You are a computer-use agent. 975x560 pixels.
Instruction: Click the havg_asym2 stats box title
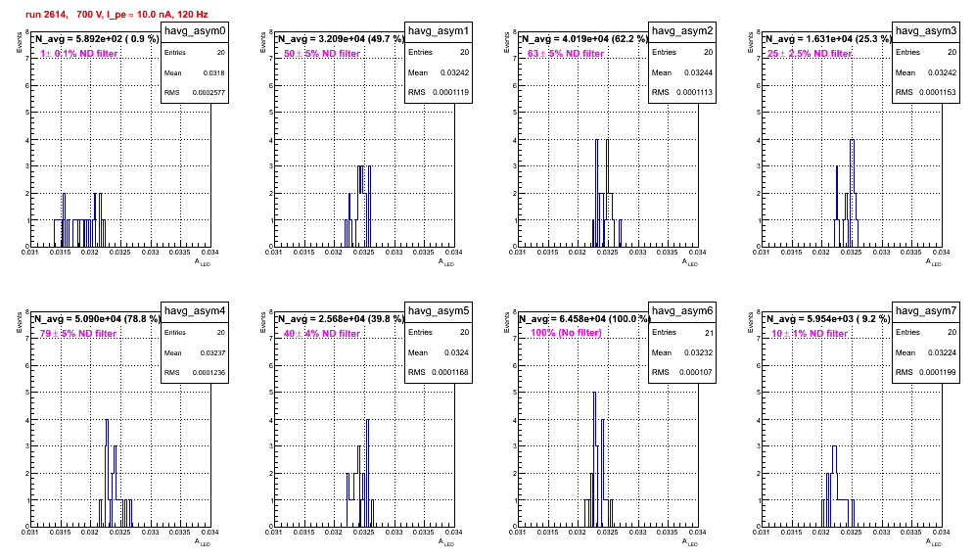[x=682, y=30]
